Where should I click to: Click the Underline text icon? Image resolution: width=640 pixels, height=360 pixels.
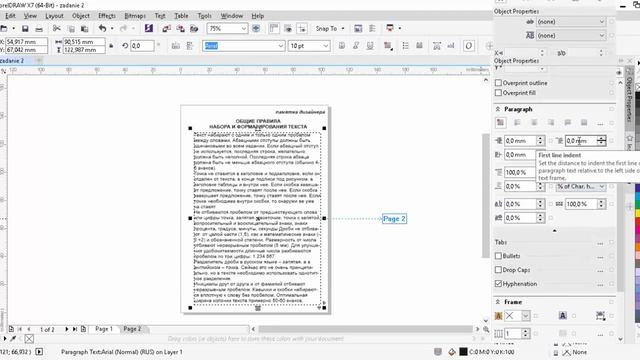(370, 46)
